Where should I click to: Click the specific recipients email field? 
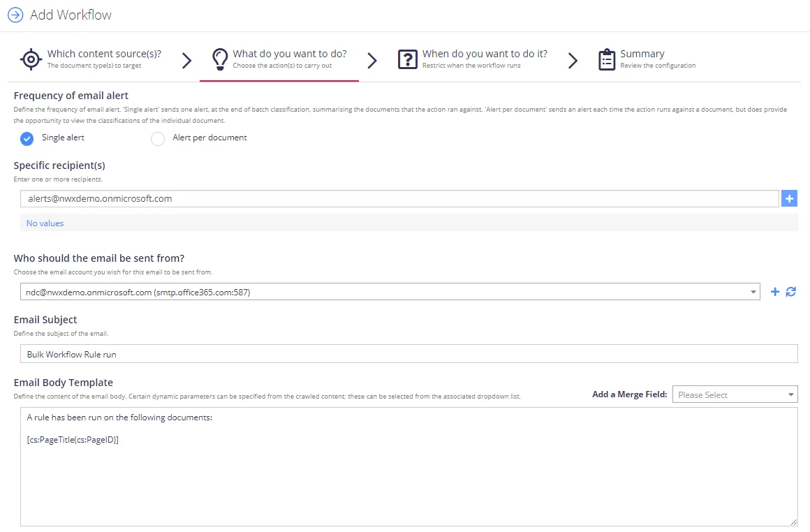coord(399,198)
